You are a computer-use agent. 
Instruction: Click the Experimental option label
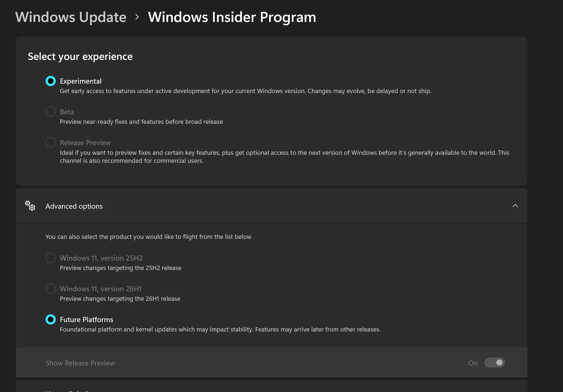[81, 81]
